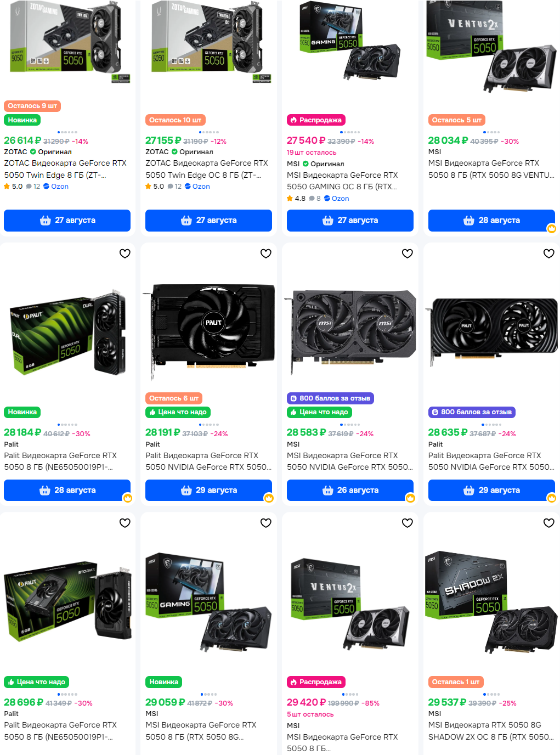Click 26 августа cart button for MSI card

(x=350, y=491)
